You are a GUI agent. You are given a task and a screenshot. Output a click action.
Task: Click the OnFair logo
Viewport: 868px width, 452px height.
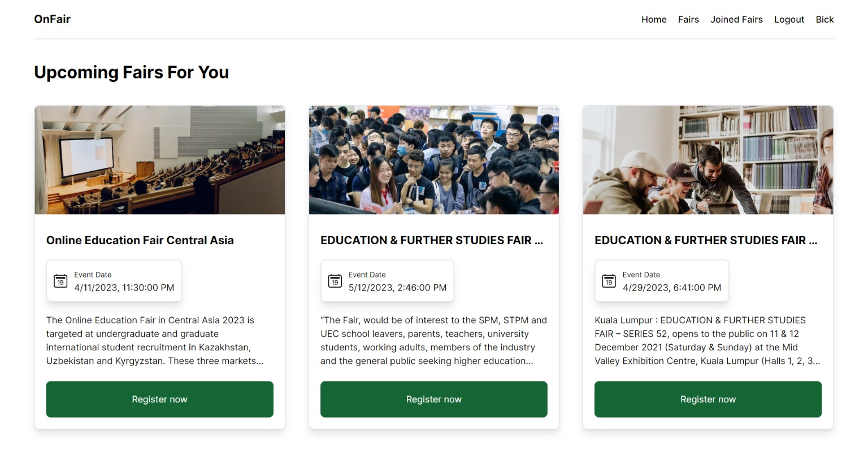[52, 19]
